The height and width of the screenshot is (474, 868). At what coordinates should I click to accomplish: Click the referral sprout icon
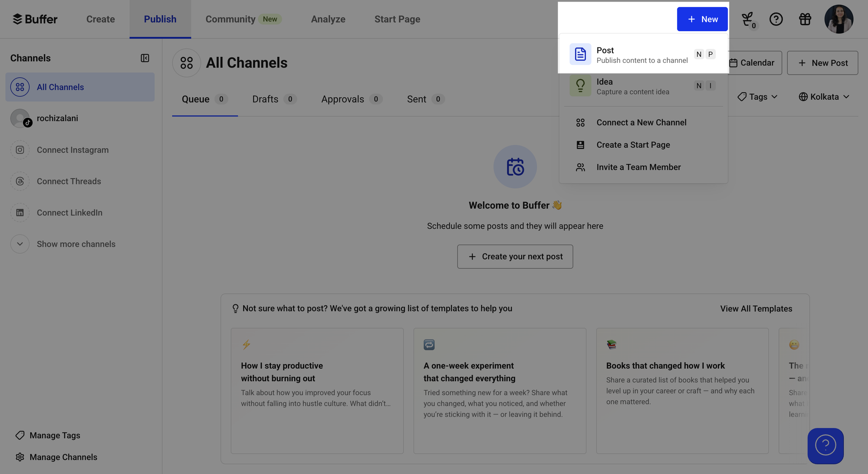[748, 19]
